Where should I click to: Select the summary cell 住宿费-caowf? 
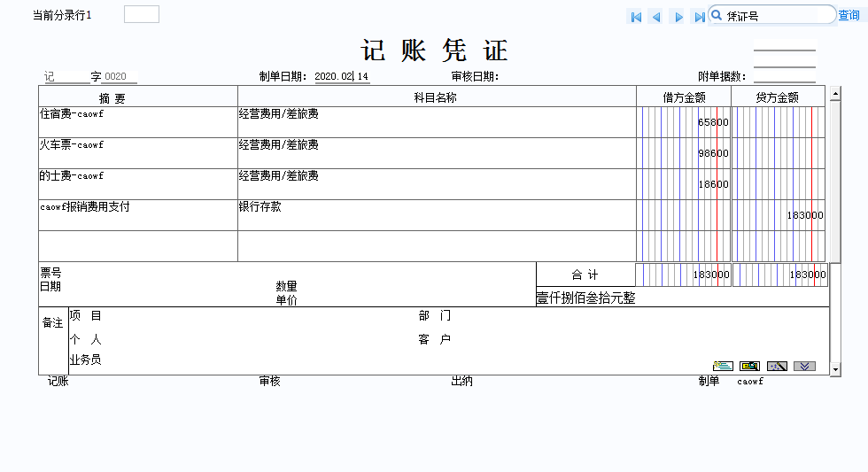click(138, 121)
